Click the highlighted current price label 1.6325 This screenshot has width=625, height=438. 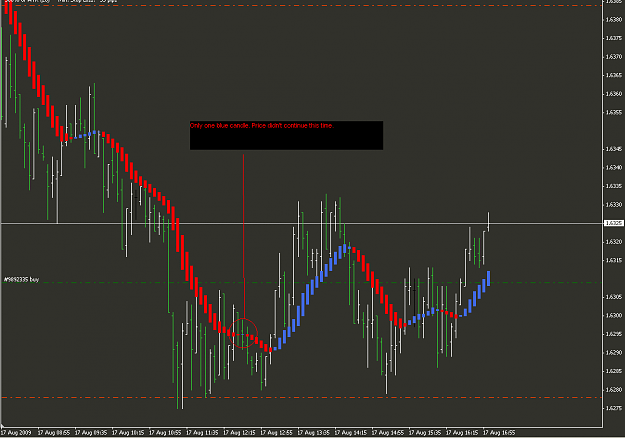point(614,223)
